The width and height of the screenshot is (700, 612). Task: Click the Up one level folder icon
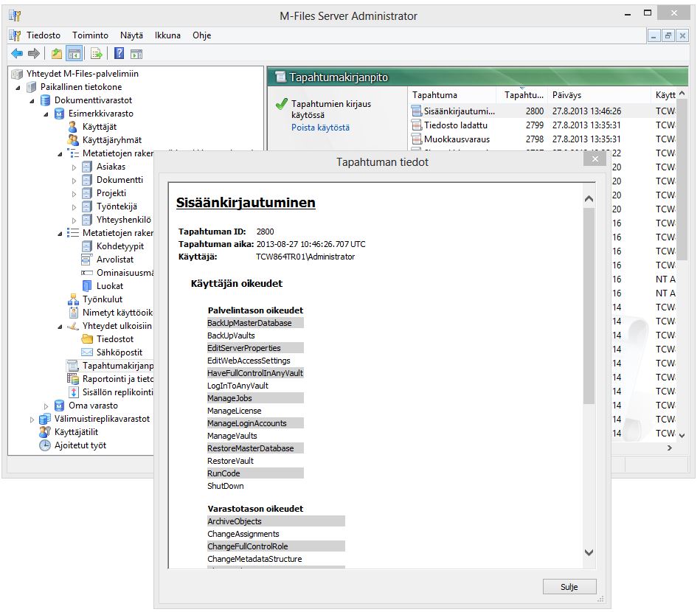[57, 54]
